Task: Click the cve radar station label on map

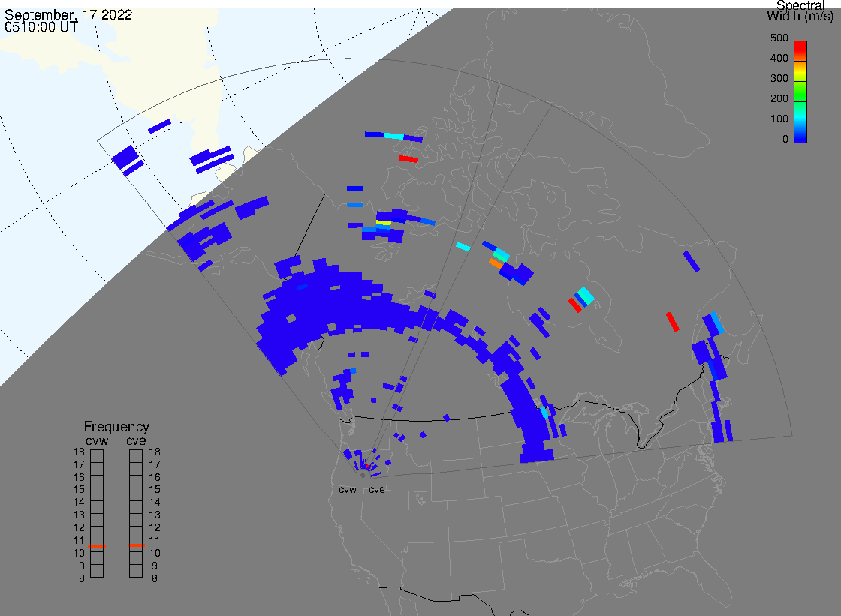Action: tap(376, 490)
